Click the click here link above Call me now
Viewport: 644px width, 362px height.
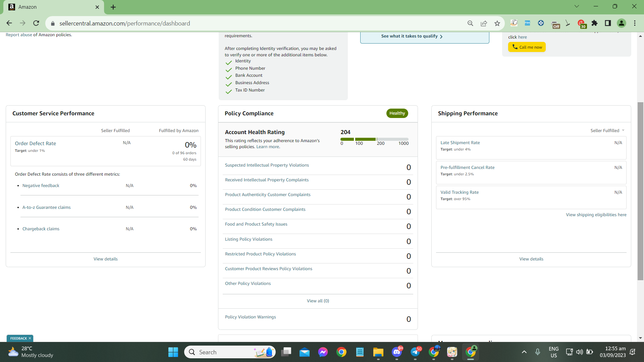[522, 37]
